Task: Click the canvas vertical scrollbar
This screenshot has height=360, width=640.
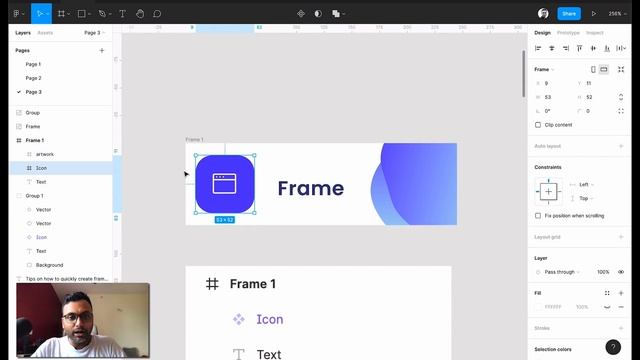Action: tap(523, 73)
